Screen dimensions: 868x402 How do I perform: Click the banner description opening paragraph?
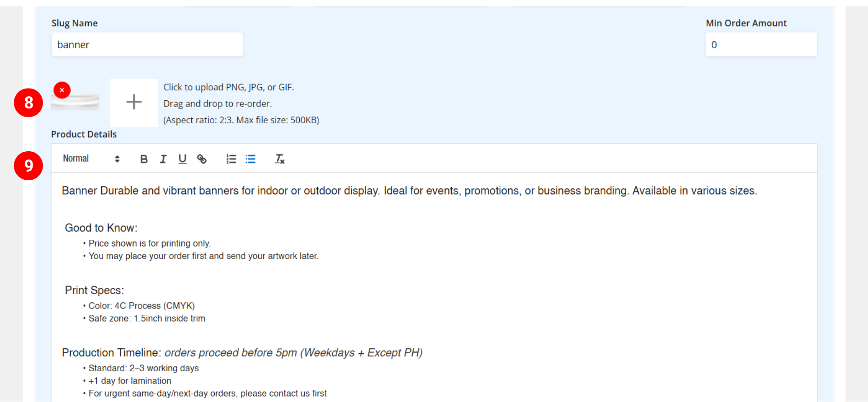tap(409, 191)
